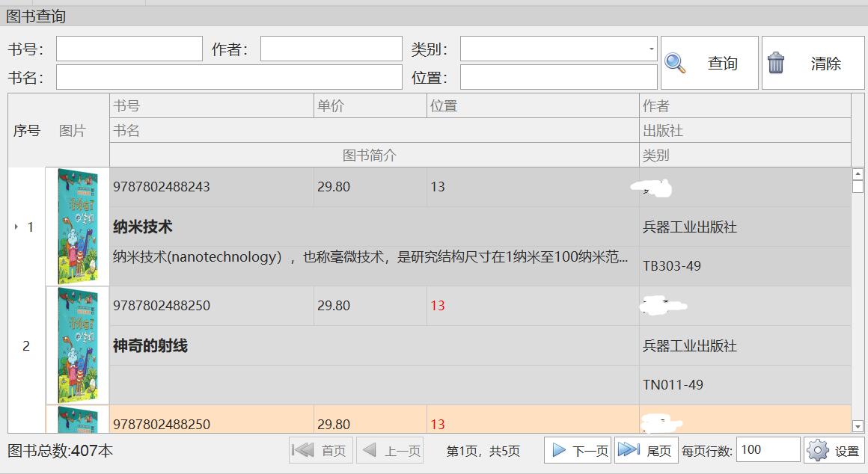Screen dimensions: 868x474
Task: Click the 图书查询 panel title
Action: 36,16
